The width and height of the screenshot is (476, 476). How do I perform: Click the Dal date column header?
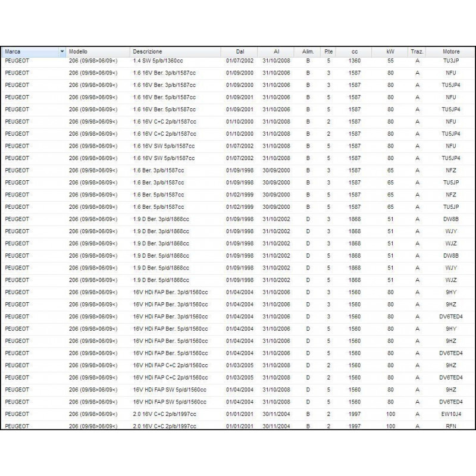point(240,52)
